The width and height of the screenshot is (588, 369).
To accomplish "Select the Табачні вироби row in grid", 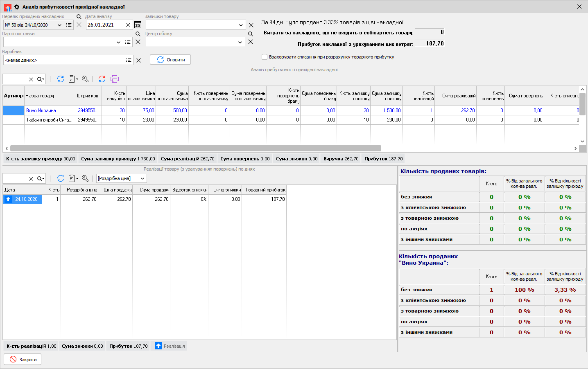I will [x=49, y=120].
